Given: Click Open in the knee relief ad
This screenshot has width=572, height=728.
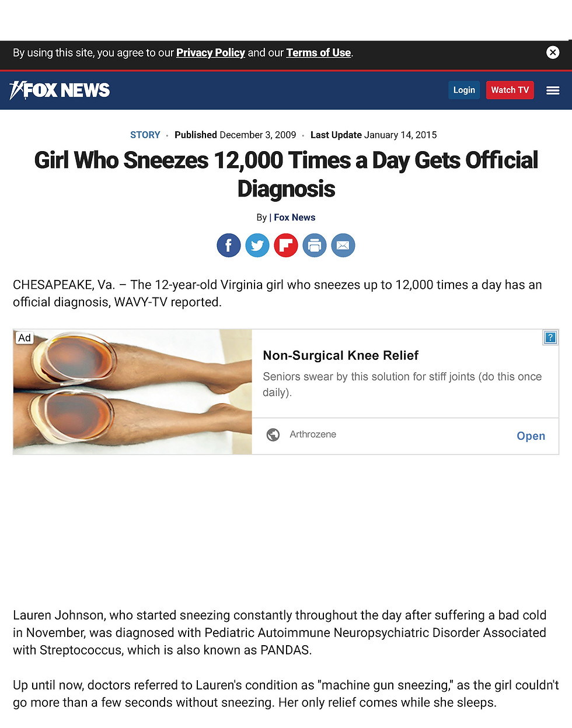Looking at the screenshot, I should coord(531,436).
